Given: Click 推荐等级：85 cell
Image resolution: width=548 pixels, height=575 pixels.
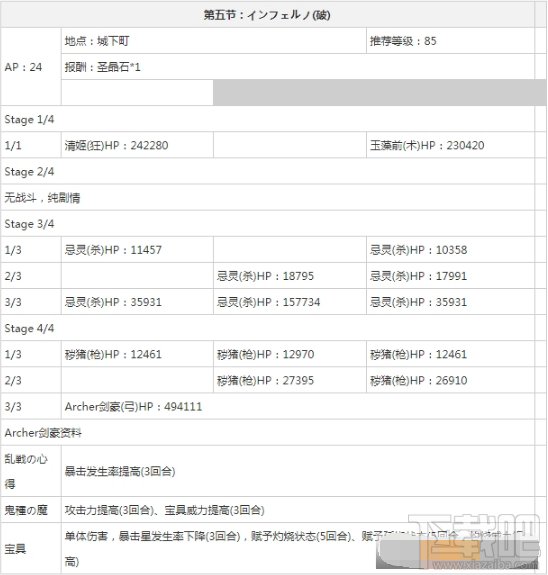Looking at the screenshot, I should (x=450, y=41).
